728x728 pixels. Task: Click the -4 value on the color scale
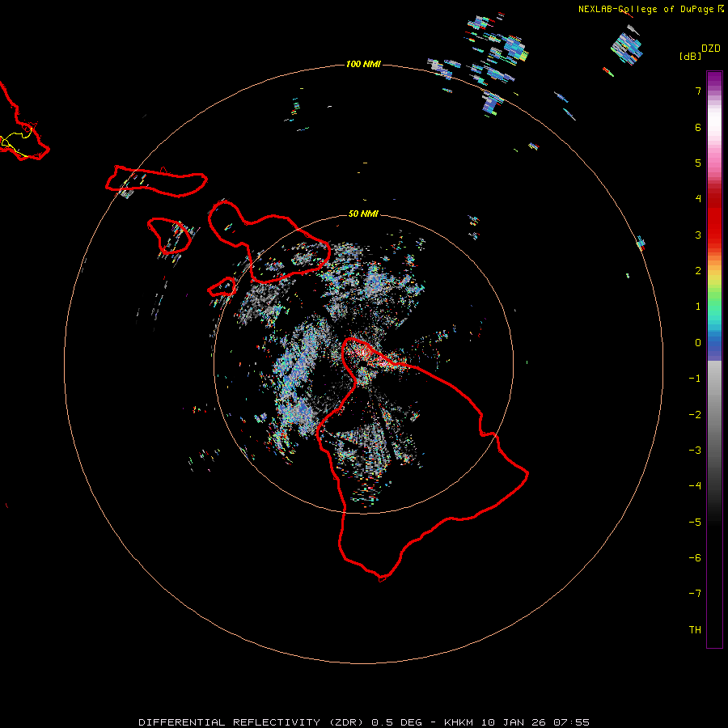695,485
